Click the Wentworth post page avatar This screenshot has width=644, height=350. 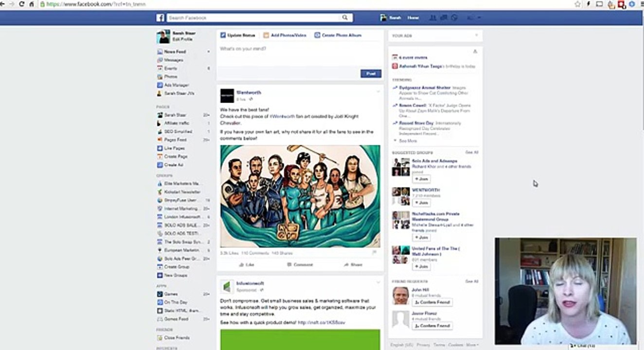point(227,96)
